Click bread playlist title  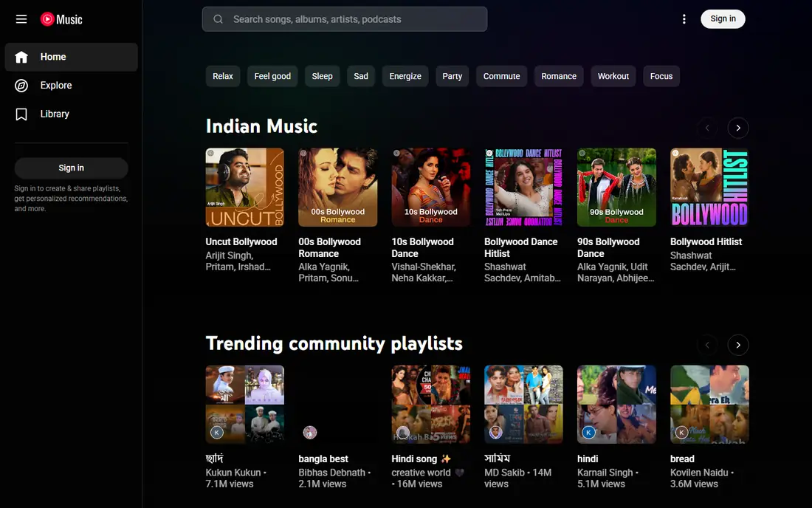point(682,459)
